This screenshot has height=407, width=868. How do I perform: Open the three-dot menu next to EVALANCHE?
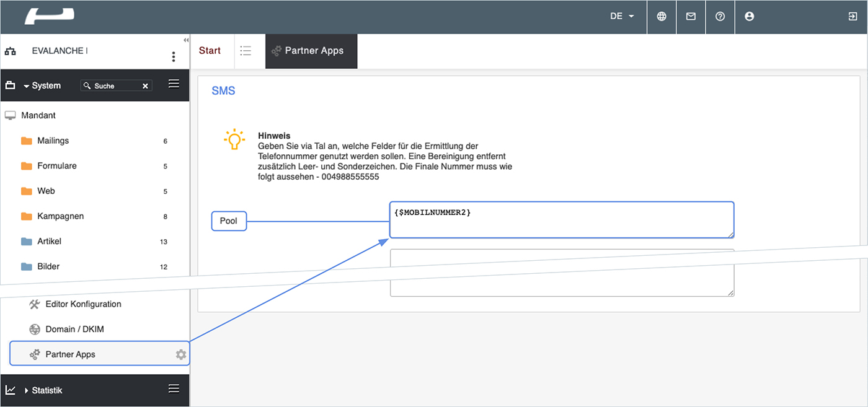174,57
